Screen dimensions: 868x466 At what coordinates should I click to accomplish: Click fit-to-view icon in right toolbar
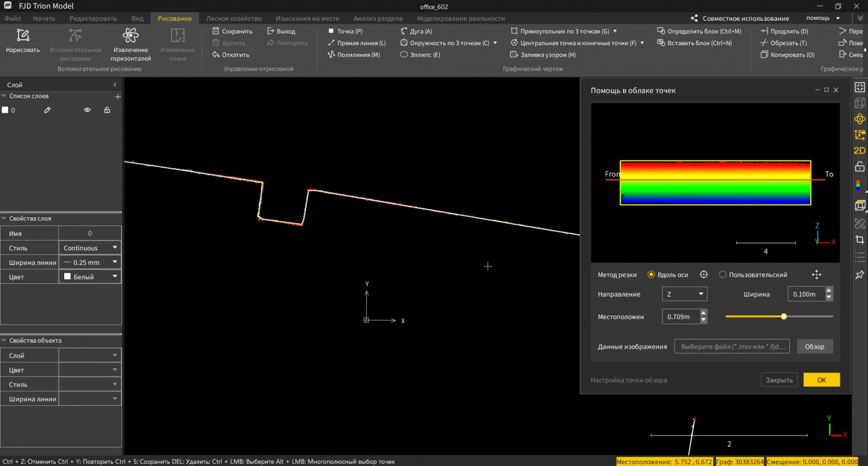(x=860, y=87)
